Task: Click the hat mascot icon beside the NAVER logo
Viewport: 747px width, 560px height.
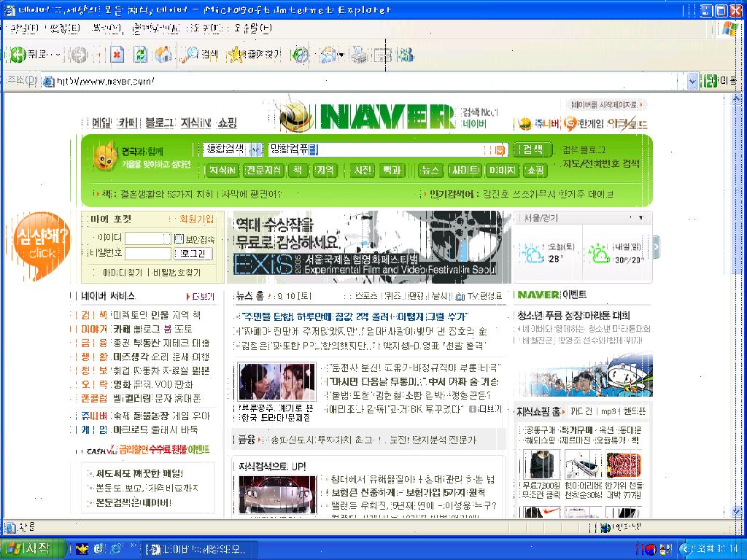Action: [296, 114]
